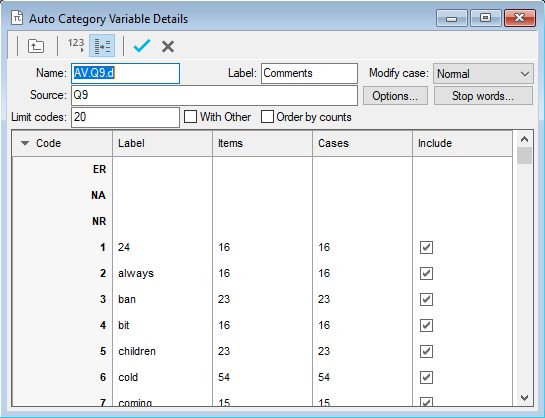This screenshot has height=418, width=545.
Task: Click the Label column header
Action: pyautogui.click(x=162, y=143)
